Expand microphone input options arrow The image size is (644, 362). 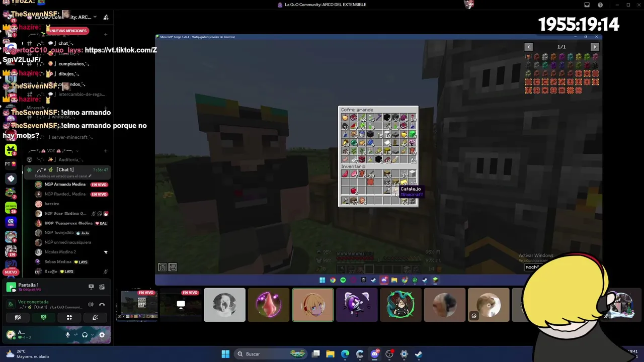74,335
